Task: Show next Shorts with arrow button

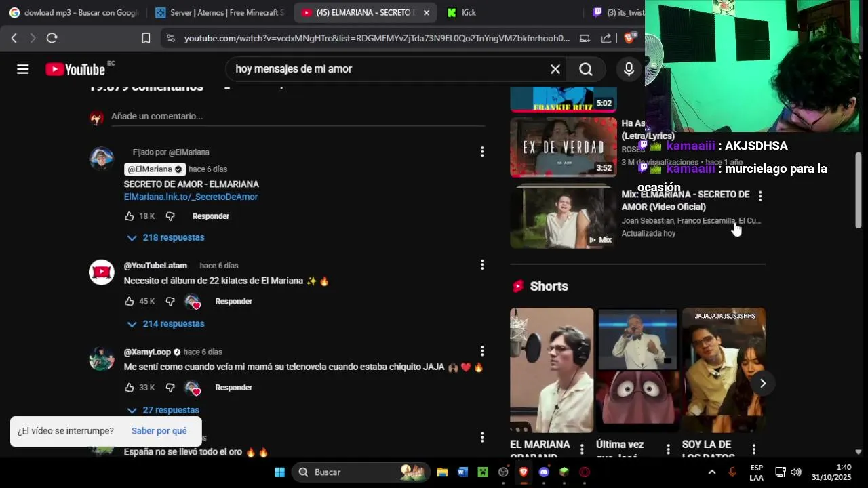Action: [x=763, y=384]
